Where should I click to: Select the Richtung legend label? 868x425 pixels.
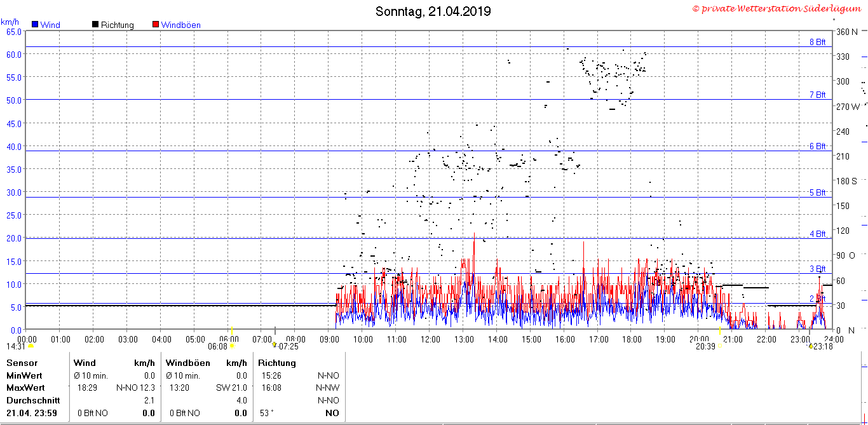(117, 25)
